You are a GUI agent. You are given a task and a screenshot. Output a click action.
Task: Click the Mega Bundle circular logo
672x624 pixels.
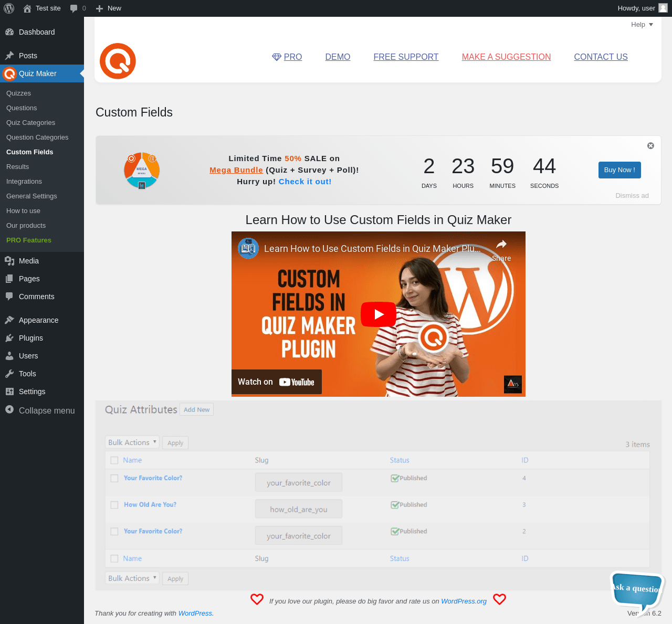(142, 171)
